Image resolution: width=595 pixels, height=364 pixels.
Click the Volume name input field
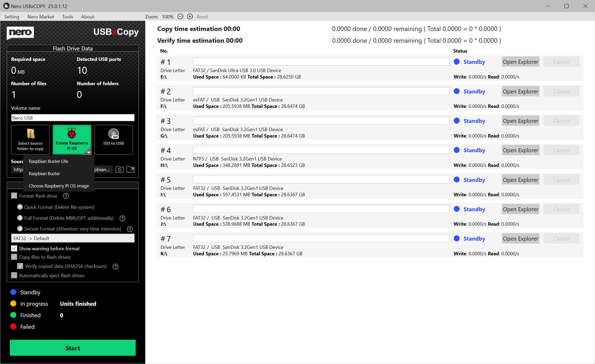pyautogui.click(x=73, y=118)
